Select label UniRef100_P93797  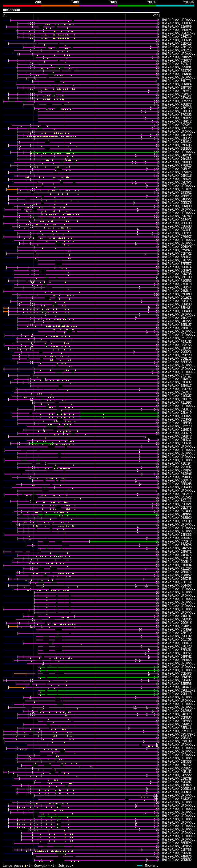coord(177,71)
